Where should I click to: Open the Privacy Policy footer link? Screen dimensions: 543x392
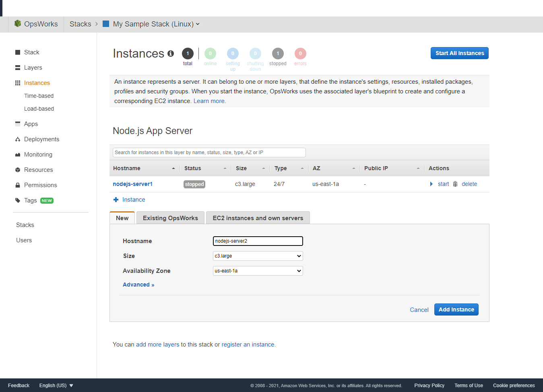click(429, 386)
